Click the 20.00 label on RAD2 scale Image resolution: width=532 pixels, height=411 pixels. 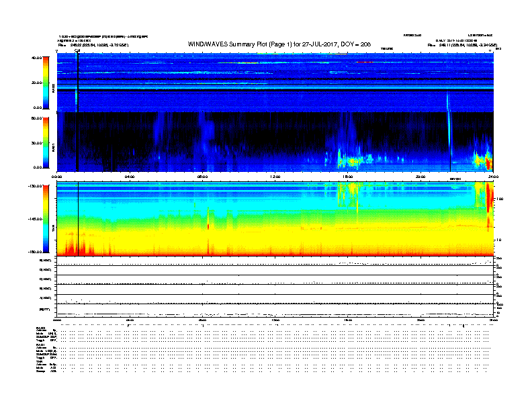point(36,83)
